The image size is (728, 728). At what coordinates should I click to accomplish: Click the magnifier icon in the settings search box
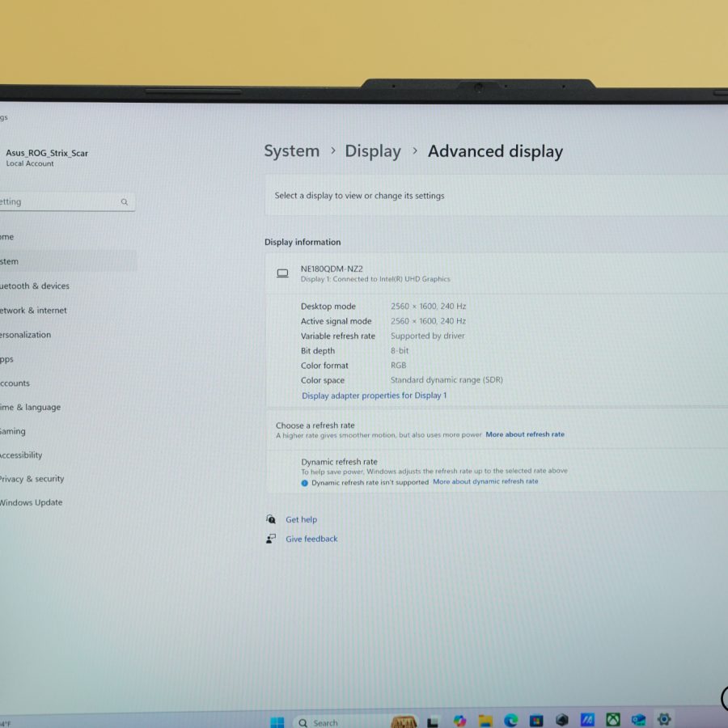(x=125, y=202)
